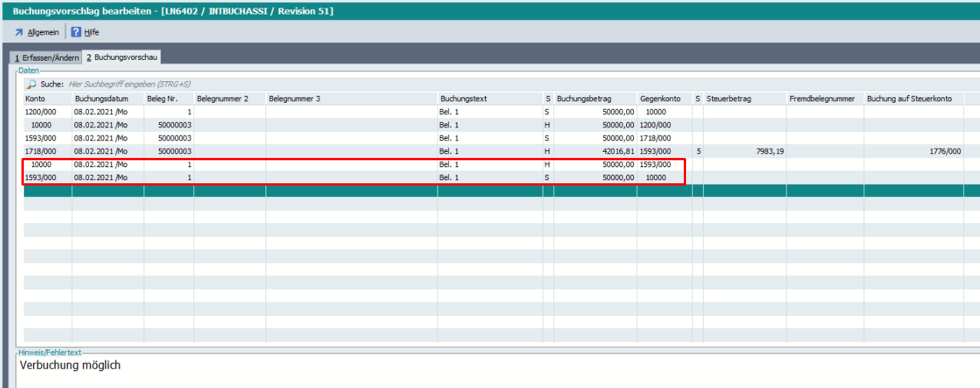Click the Hilfe question mark icon
The height and width of the screenshot is (388, 980).
(76, 32)
